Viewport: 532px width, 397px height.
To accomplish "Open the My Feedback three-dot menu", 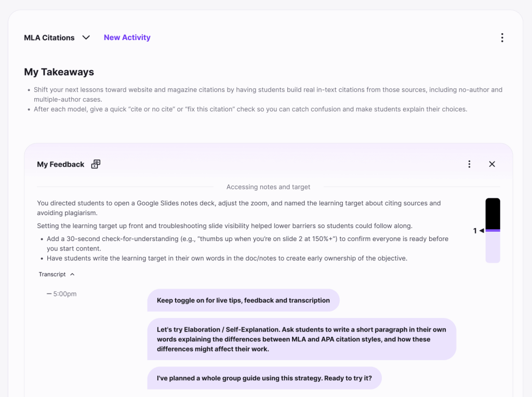I will tap(469, 164).
